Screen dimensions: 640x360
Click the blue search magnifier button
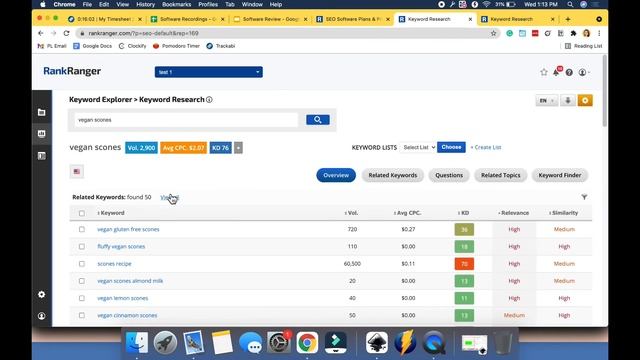pyautogui.click(x=318, y=120)
